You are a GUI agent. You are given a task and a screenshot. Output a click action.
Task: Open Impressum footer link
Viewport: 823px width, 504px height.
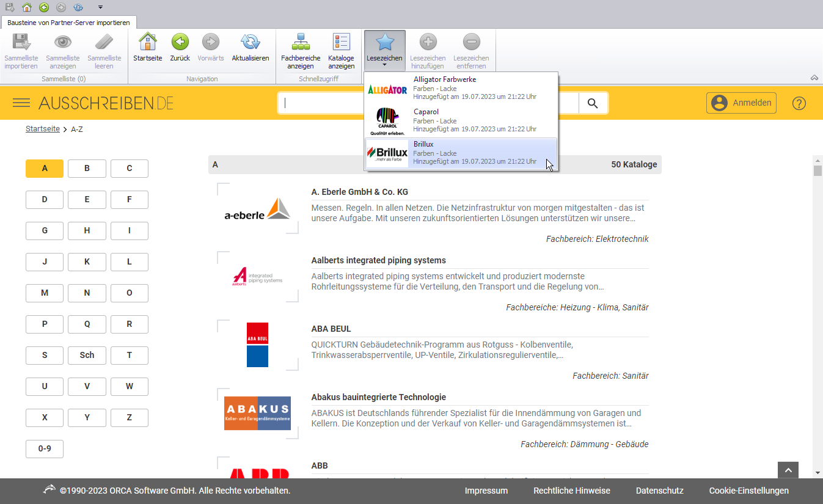click(486, 491)
